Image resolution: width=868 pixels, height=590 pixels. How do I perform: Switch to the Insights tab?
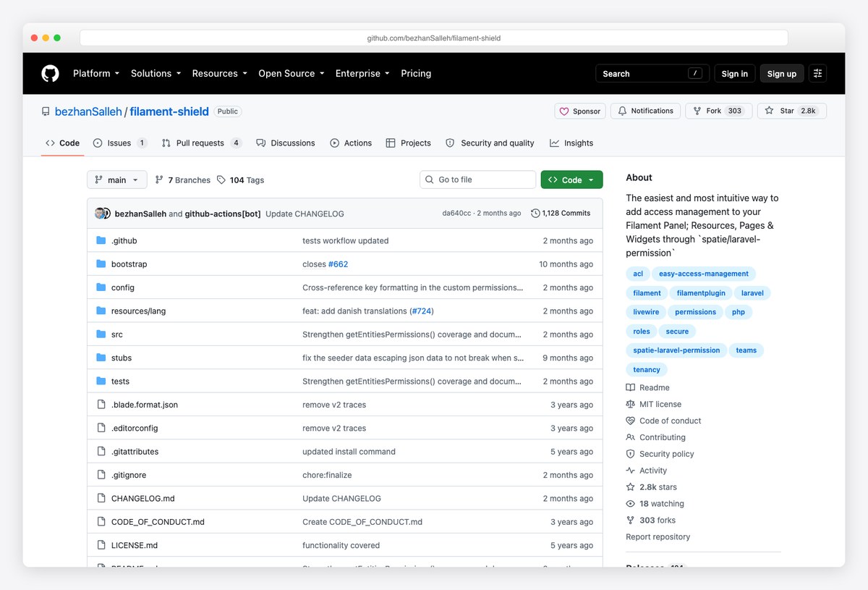[571, 143]
